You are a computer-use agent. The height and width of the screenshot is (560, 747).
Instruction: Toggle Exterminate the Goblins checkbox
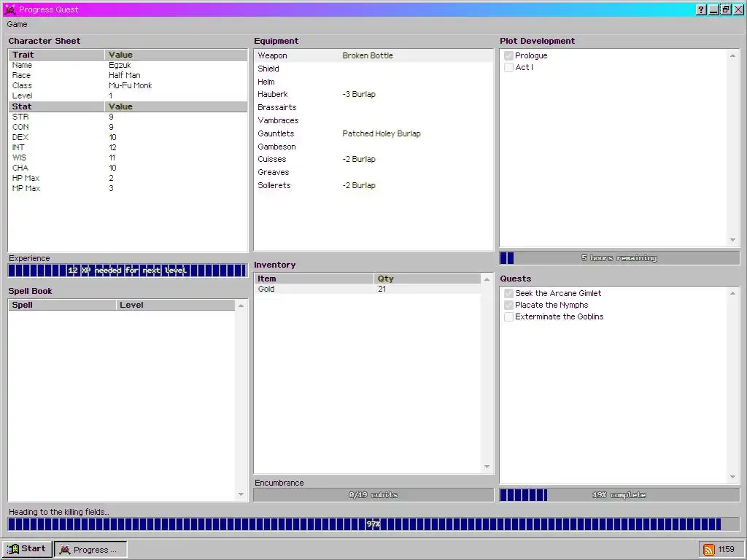[508, 316]
